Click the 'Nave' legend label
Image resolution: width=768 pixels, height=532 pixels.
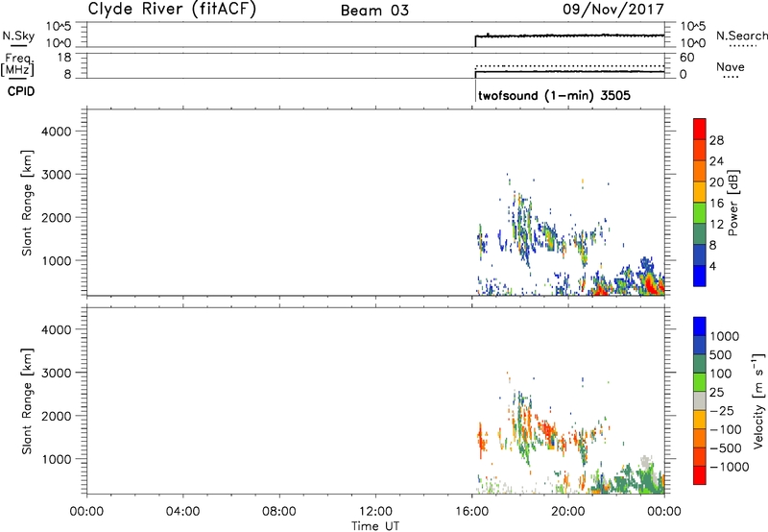(x=731, y=67)
